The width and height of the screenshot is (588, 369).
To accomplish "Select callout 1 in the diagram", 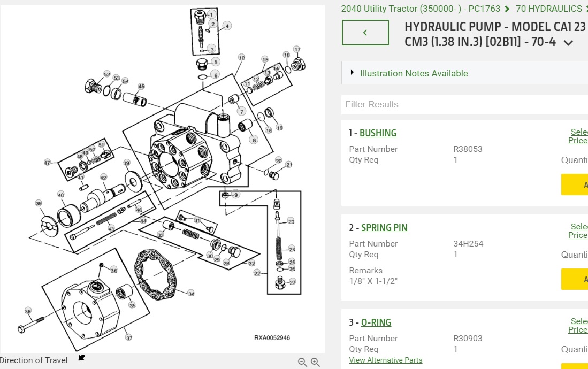I will (x=211, y=14).
